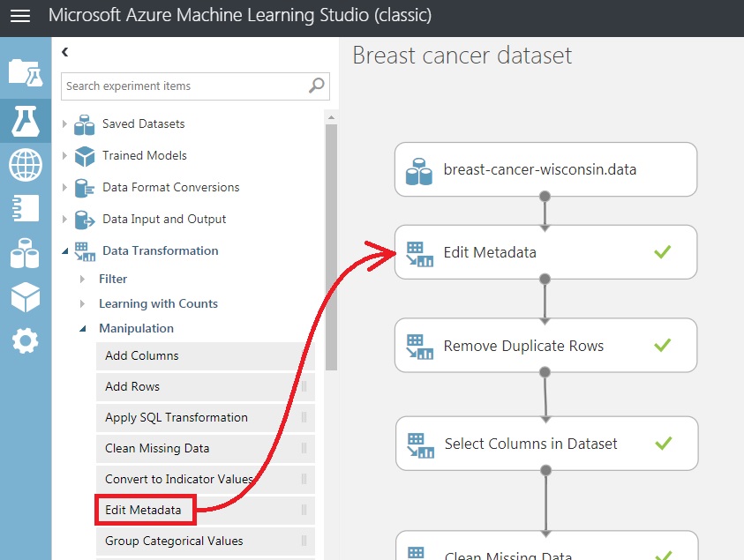Click the Data Format Conversions icon
744x560 pixels.
(85, 188)
